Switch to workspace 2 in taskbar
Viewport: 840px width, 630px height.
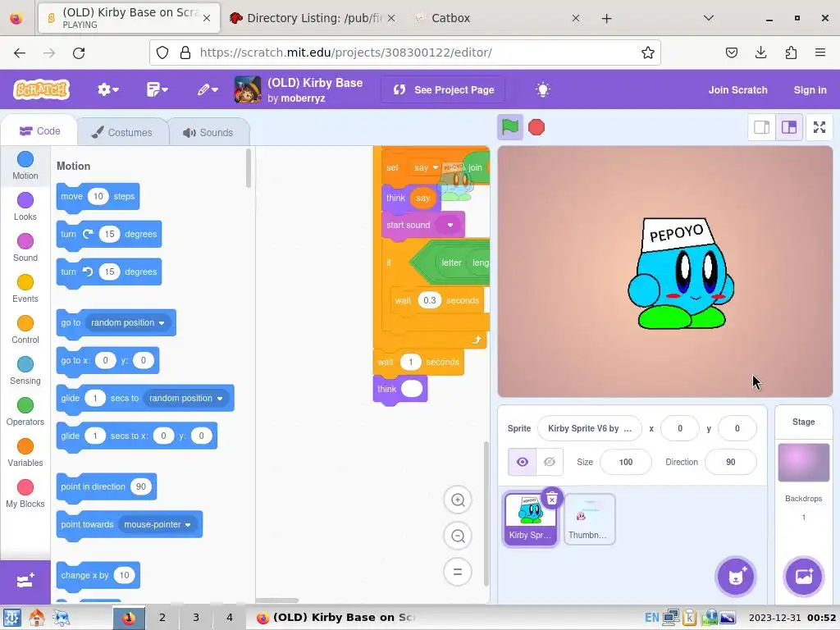[x=162, y=617]
